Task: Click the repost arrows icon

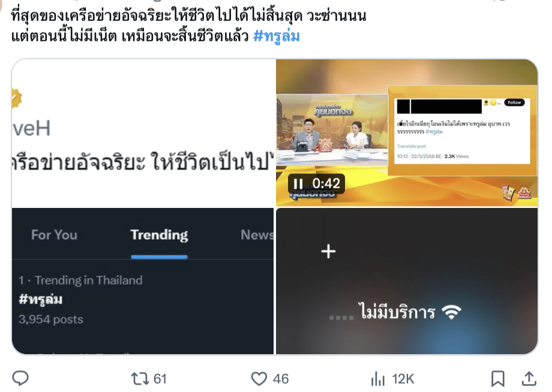Action: click(140, 379)
